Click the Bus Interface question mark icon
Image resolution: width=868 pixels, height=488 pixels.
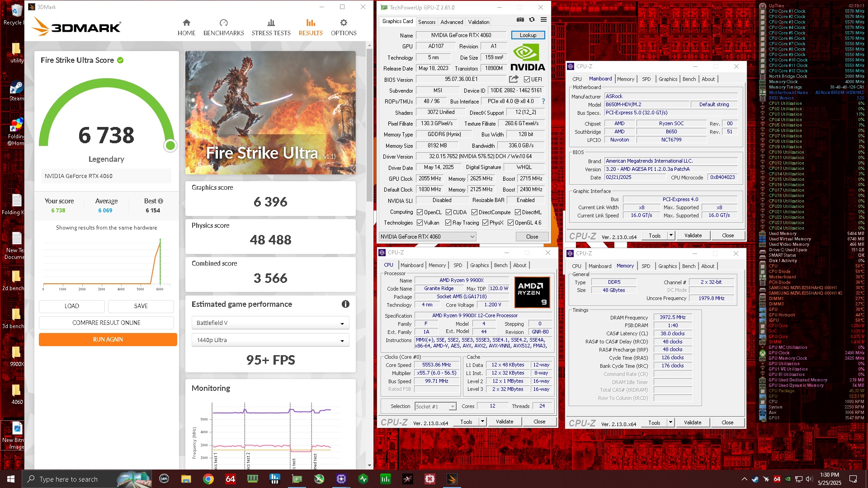[x=543, y=101]
